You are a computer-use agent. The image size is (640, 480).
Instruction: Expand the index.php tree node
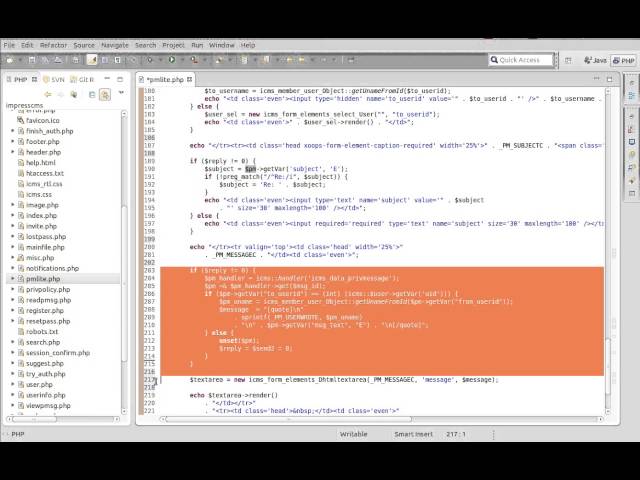point(12,216)
